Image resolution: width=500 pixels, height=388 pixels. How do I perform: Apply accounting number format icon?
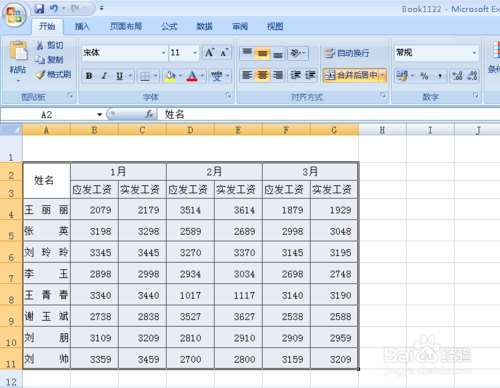(402, 76)
